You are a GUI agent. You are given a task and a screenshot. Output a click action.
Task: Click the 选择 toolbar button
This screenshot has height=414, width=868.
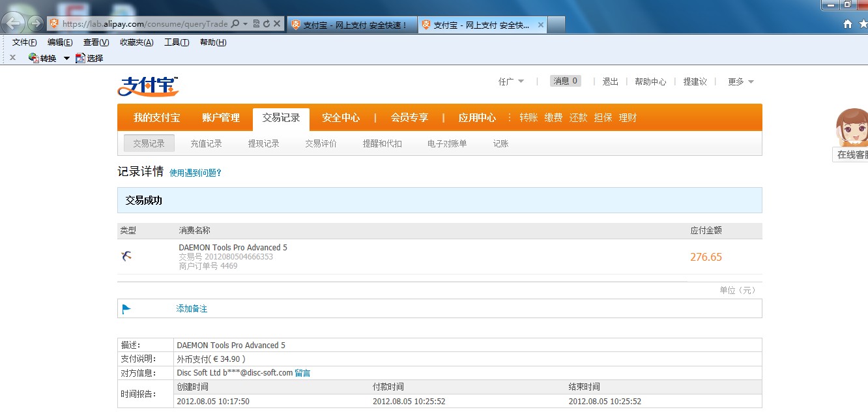(89, 58)
